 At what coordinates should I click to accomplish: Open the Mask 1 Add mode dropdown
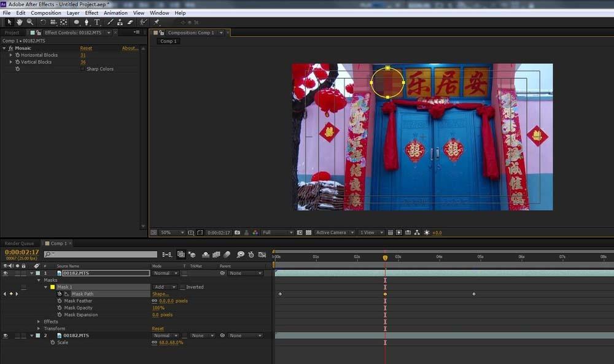point(165,287)
